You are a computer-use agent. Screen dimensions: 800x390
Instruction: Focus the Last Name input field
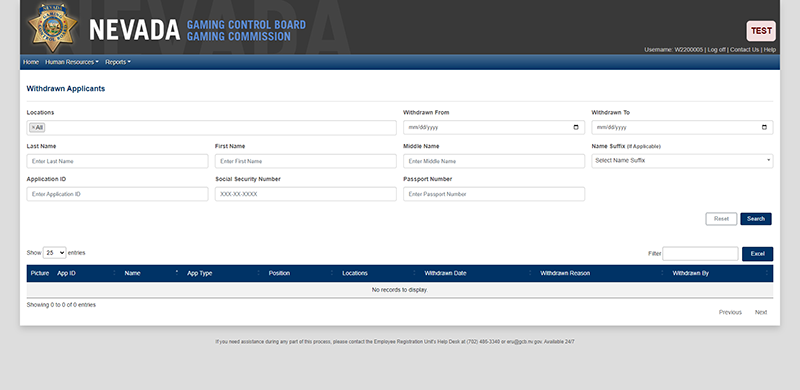point(117,161)
